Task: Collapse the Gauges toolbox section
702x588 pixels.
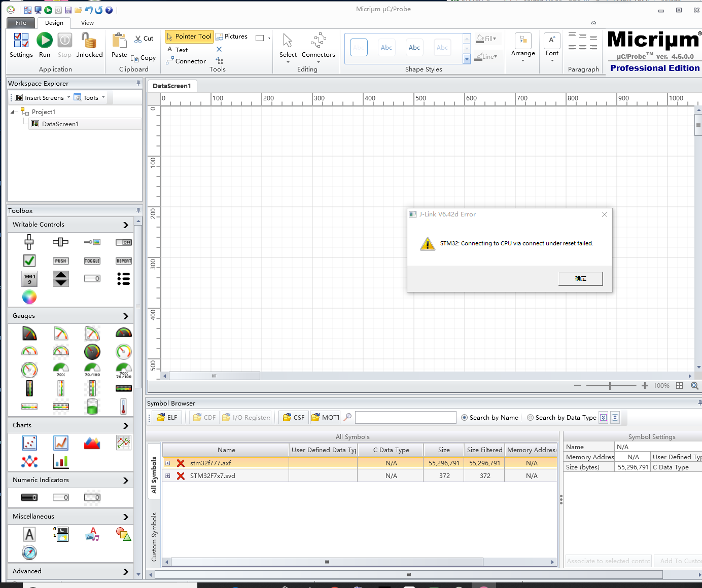Action: coord(126,316)
